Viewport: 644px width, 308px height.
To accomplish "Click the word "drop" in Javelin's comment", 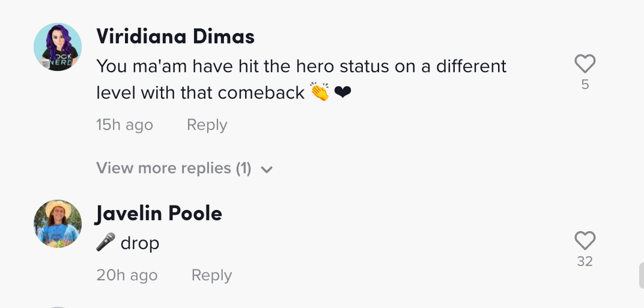I will click(140, 244).
